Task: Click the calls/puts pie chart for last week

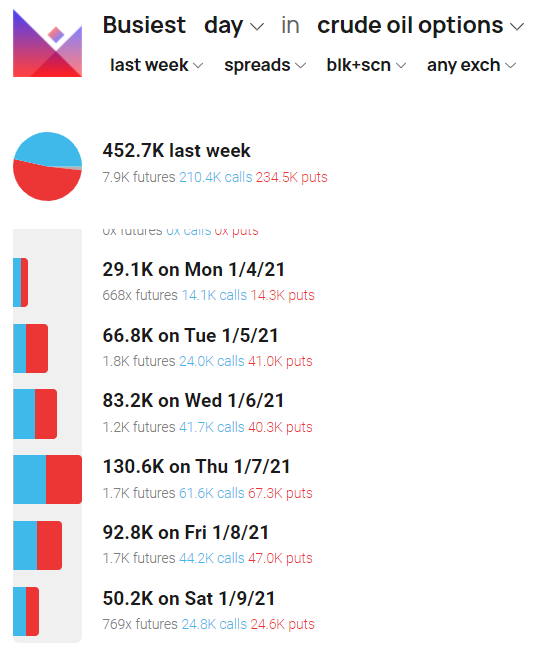Action: (47, 166)
